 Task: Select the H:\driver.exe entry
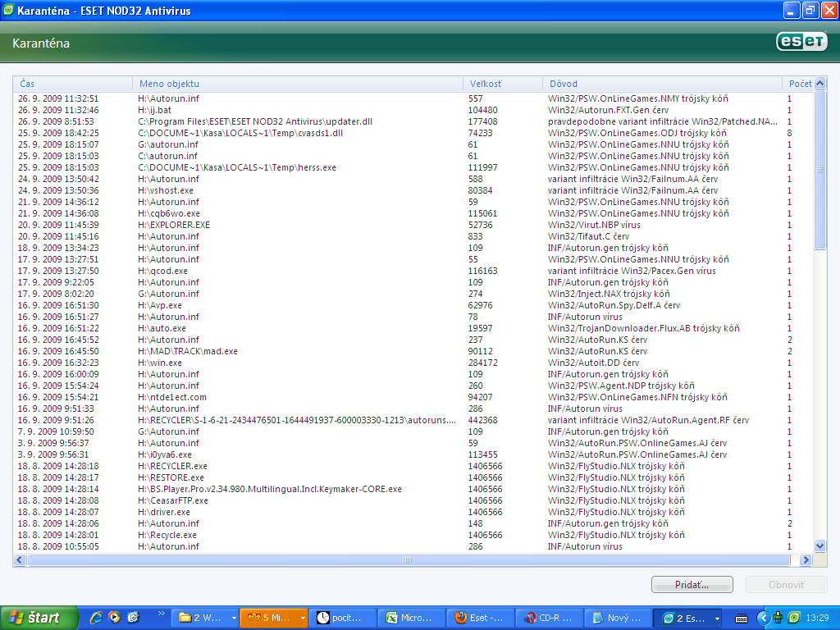coord(413,512)
